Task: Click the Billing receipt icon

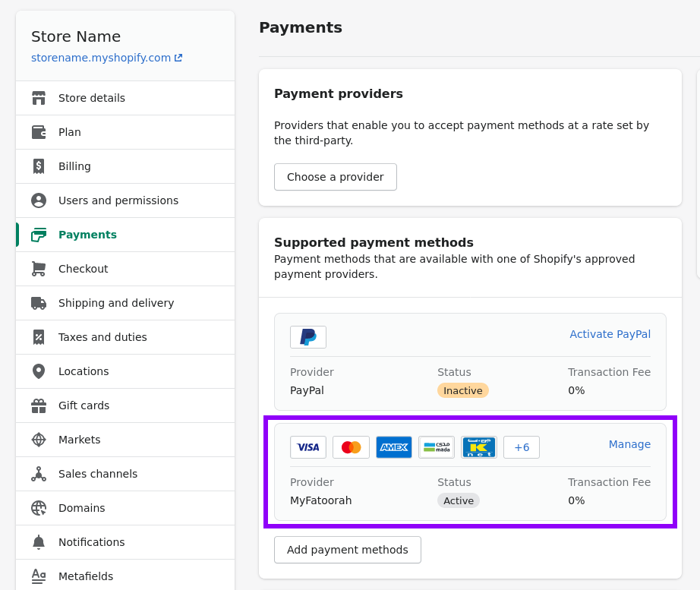Action: (x=39, y=166)
